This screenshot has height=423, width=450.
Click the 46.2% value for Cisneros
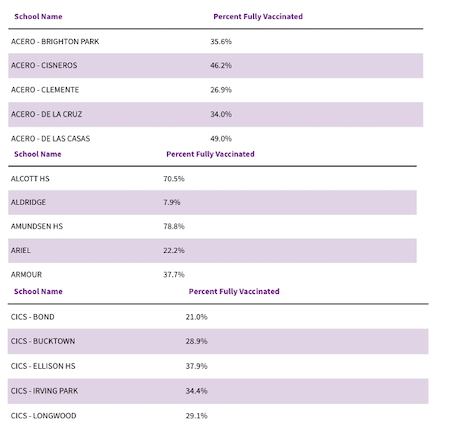point(221,65)
